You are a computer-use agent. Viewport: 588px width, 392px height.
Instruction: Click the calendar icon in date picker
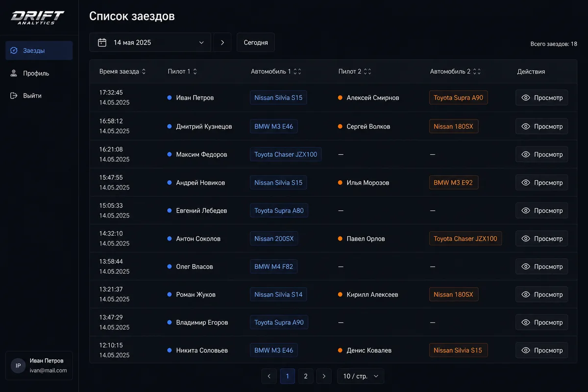click(x=102, y=43)
